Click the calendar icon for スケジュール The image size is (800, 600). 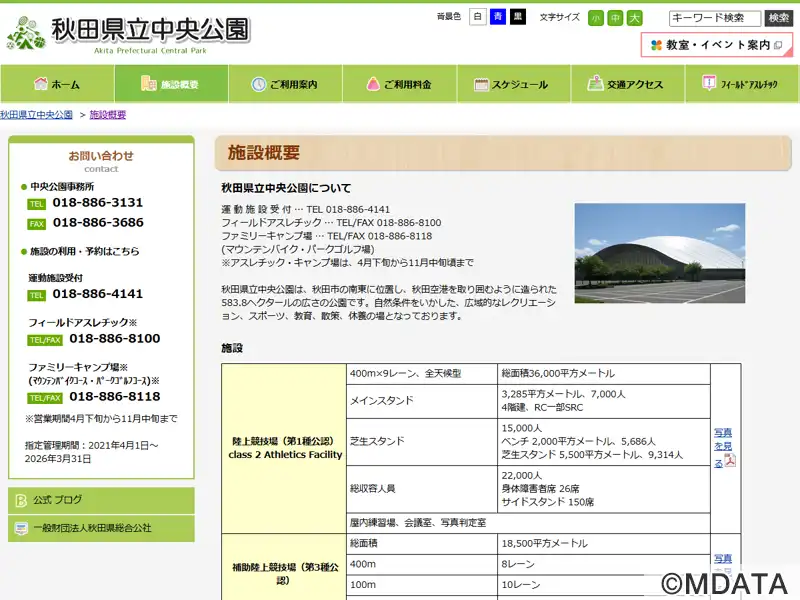[x=481, y=84]
